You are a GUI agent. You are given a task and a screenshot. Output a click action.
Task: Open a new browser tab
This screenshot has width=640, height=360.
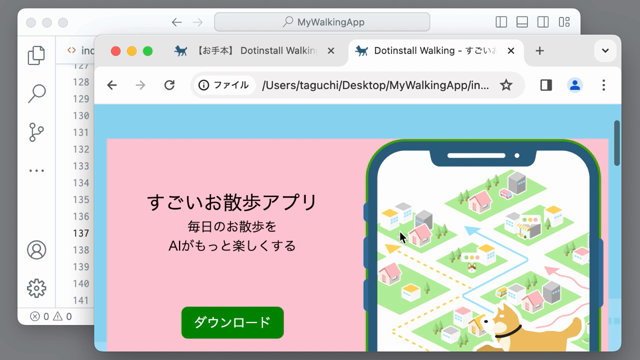(540, 51)
